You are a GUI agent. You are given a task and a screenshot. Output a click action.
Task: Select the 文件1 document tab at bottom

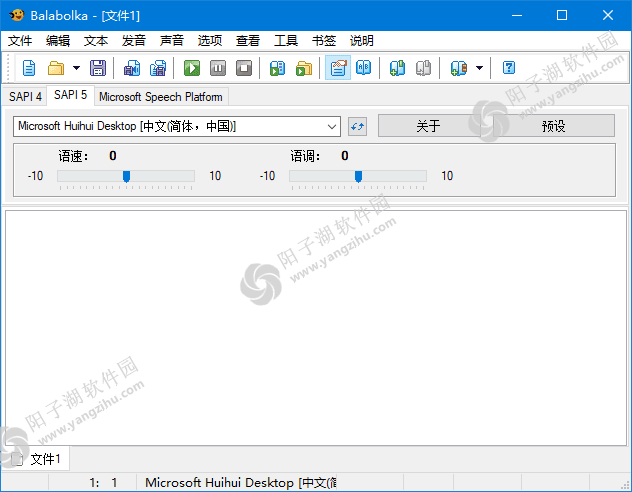click(x=36, y=459)
